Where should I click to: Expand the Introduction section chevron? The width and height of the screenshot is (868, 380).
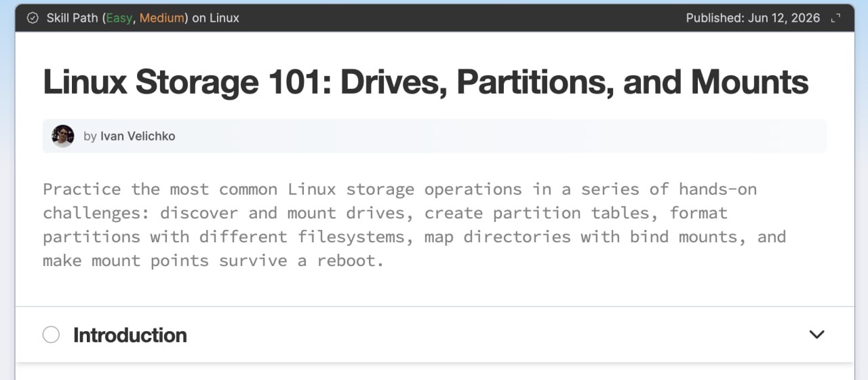coord(817,335)
